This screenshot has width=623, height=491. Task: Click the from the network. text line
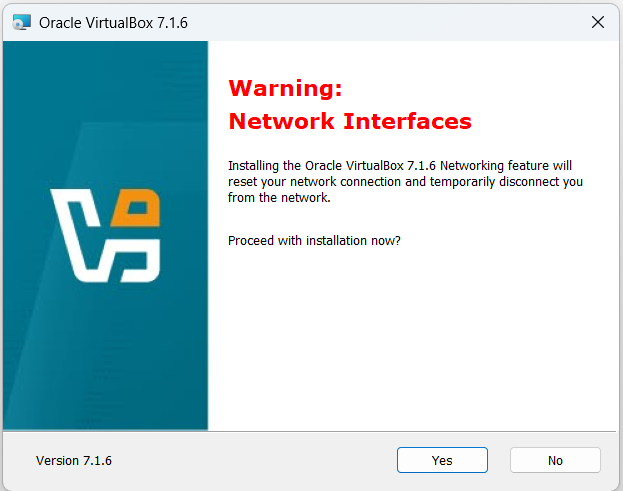click(x=279, y=197)
